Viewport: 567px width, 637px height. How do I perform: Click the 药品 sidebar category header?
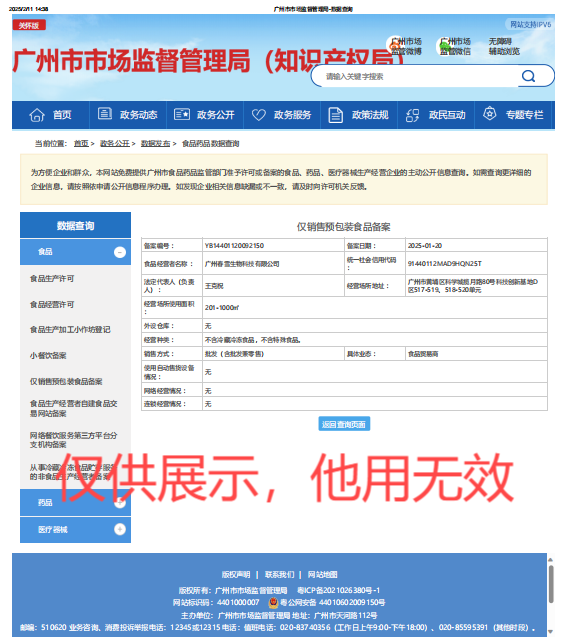pos(76,503)
